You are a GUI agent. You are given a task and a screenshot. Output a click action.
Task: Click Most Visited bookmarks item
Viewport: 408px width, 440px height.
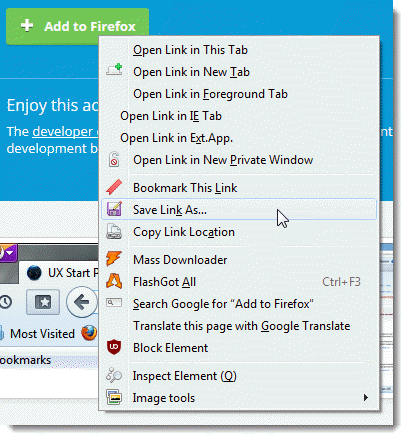42,333
